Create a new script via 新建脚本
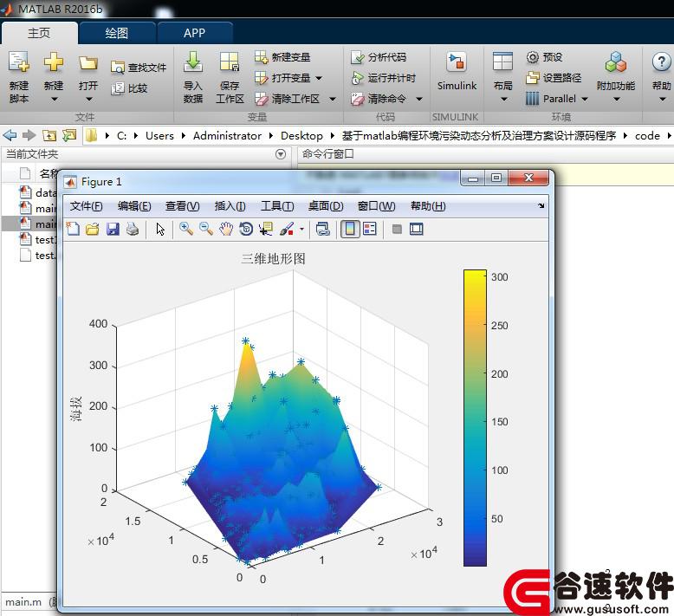 point(19,77)
